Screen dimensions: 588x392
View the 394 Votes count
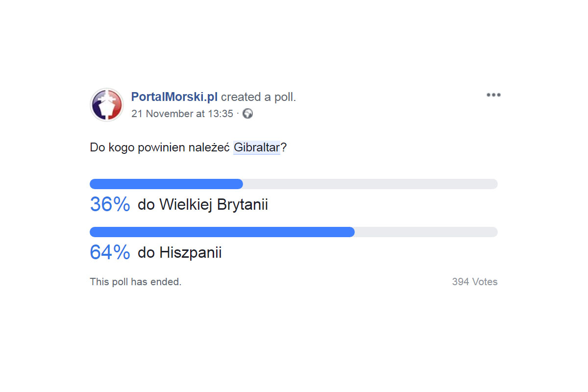pyautogui.click(x=474, y=282)
